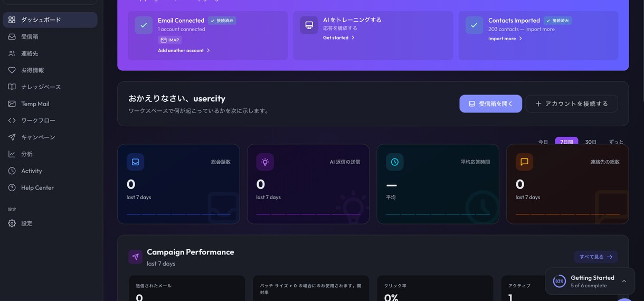Click the 設定 gear icon
The image size is (644, 301).
coord(12,223)
